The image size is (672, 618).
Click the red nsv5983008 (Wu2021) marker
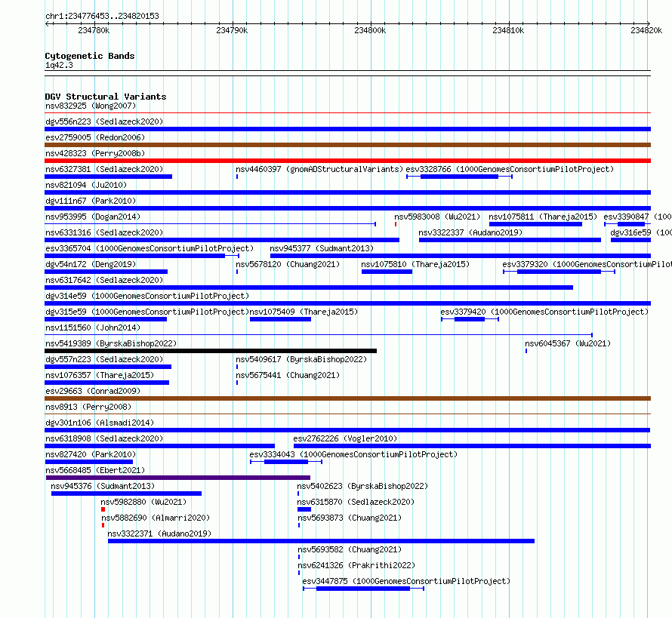[396, 224]
